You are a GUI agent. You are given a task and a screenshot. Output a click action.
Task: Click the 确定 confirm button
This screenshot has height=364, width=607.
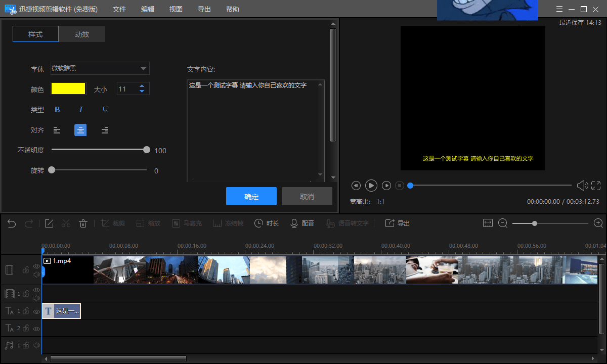[251, 196]
